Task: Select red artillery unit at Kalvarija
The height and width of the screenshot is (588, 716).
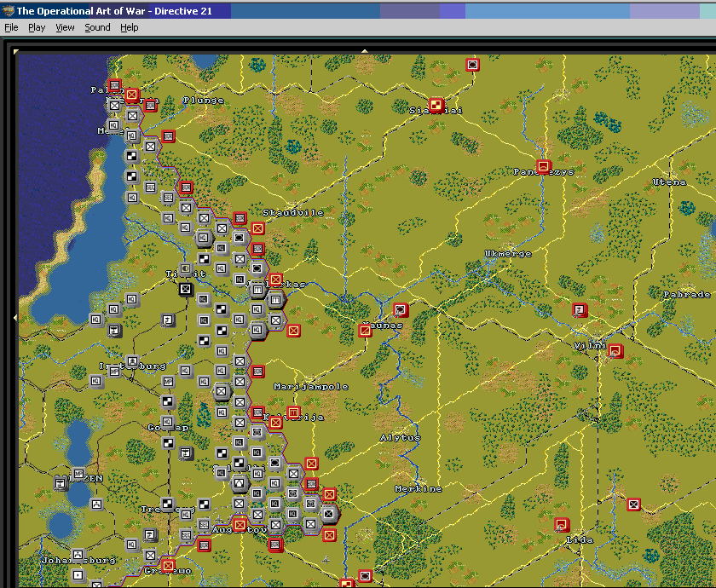Action: pyautogui.click(x=293, y=412)
